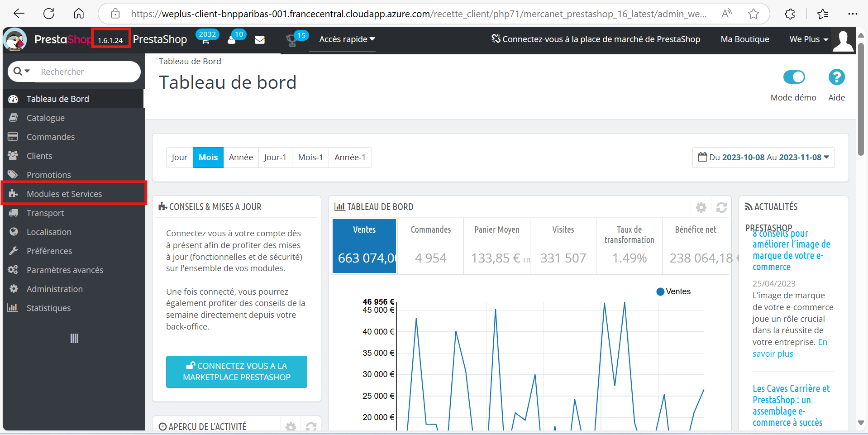This screenshot has width=868, height=435.
Task: Open Clients in sidebar
Action: coord(73,156)
